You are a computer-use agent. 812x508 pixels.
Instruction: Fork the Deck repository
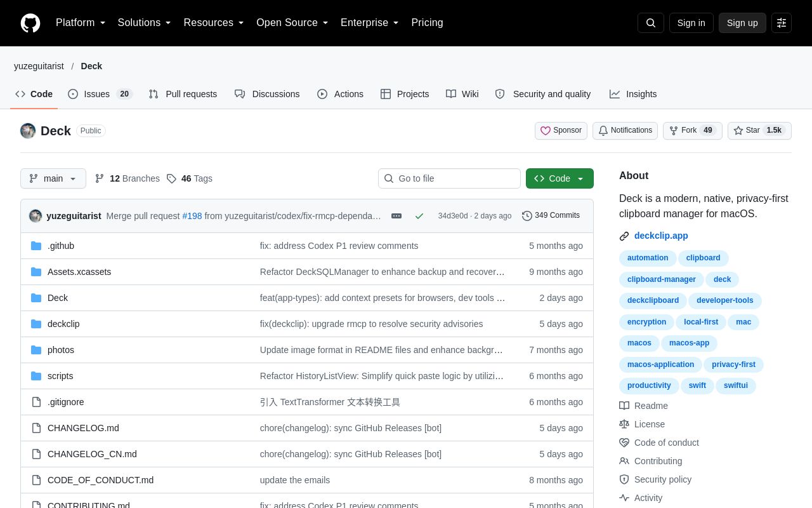(x=693, y=131)
